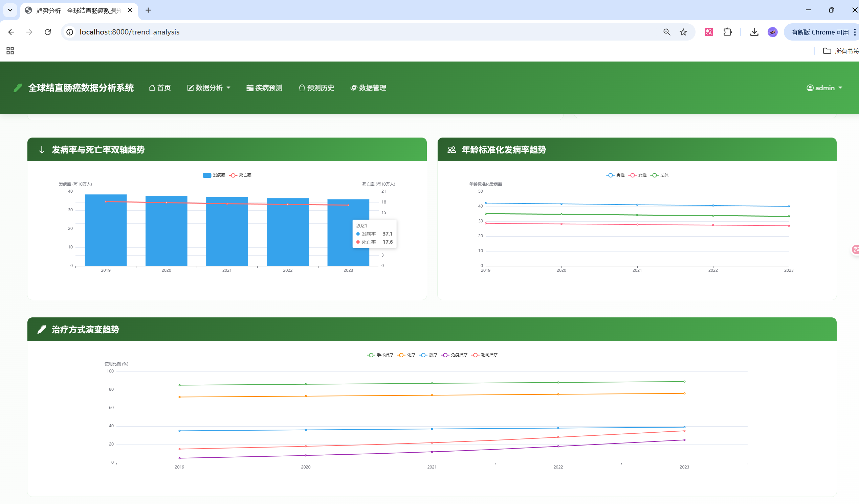Click the 首页 home link
The width and height of the screenshot is (859, 504).
[x=160, y=88]
